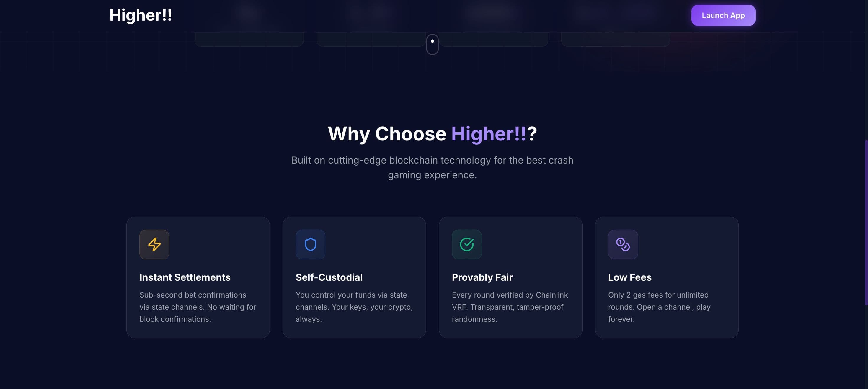Viewport: 868px width, 389px height.
Task: Click the 'You control your funds' description
Action: pos(354,307)
